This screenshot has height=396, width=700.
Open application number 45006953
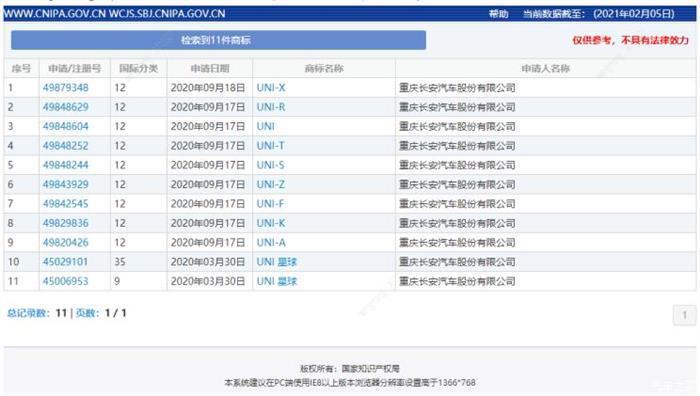click(x=66, y=281)
